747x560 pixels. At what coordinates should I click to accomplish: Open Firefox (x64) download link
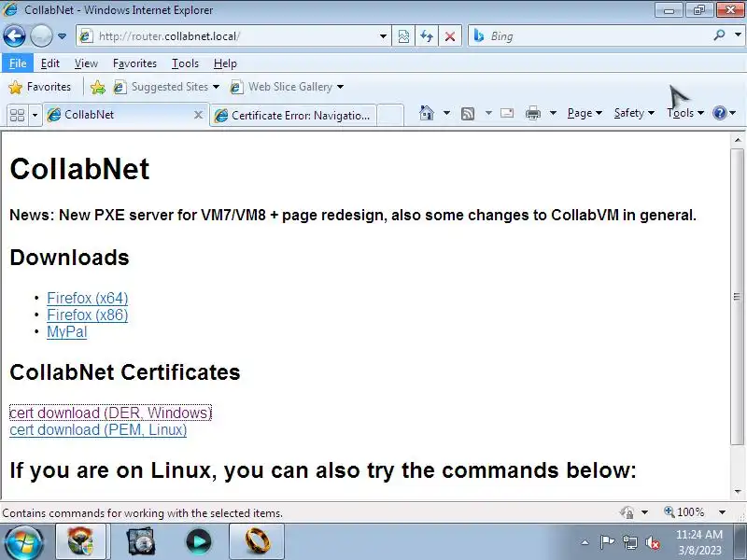pos(88,298)
